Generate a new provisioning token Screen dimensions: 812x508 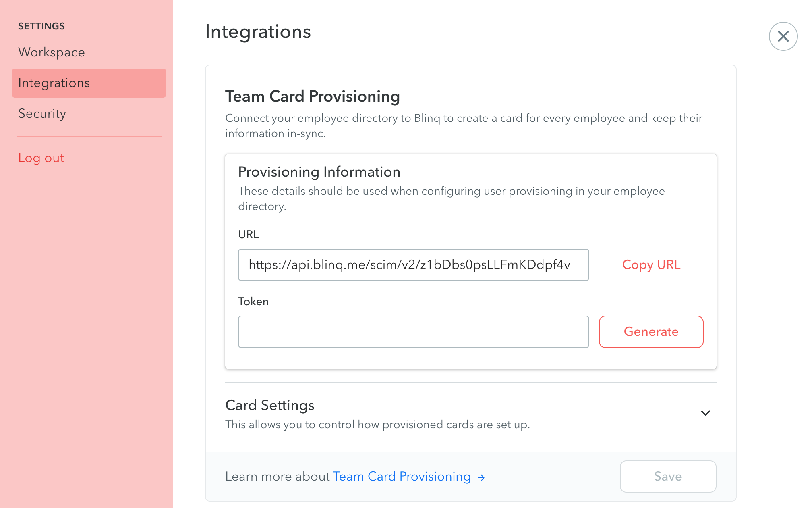651,332
